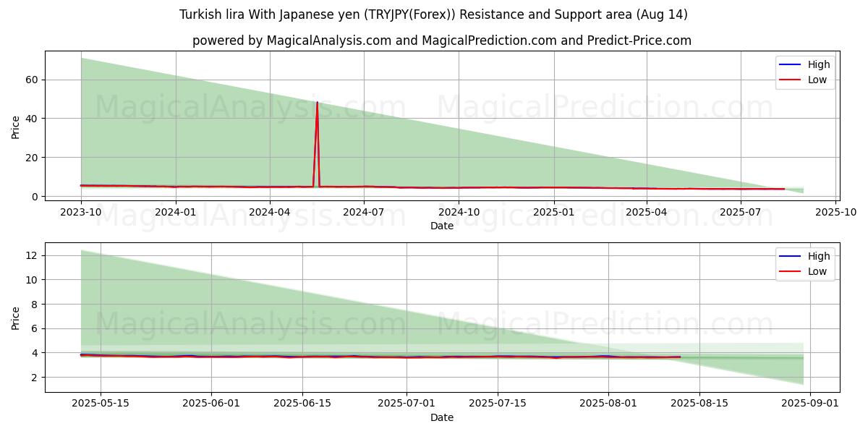
Task: Click the '2024-01' date tick label
Action: [x=176, y=211]
